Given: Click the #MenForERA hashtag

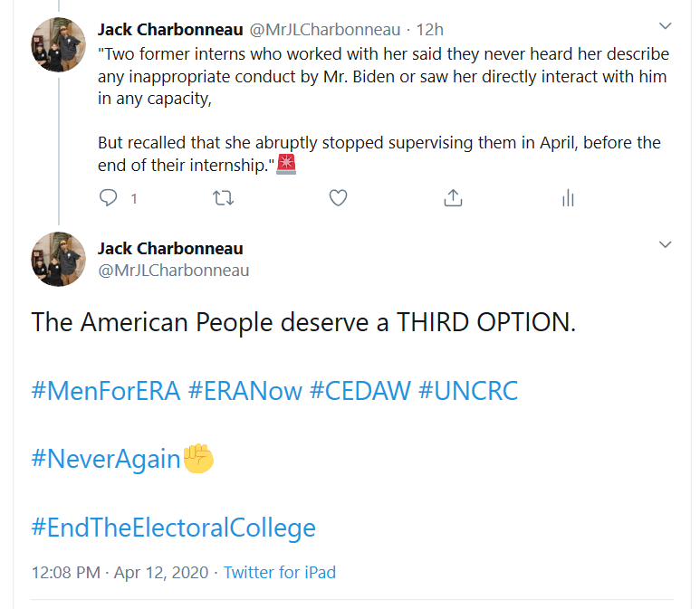Looking at the screenshot, I should pyautogui.click(x=106, y=391).
